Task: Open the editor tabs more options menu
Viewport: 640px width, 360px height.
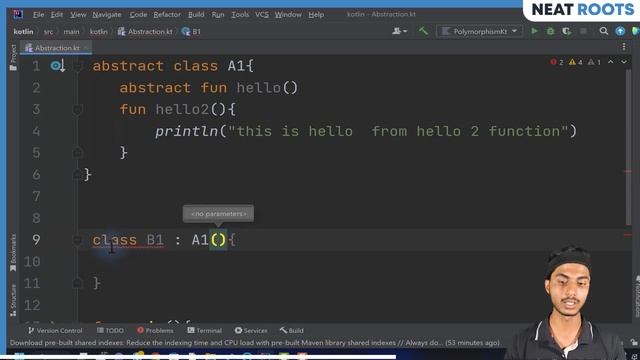Action: [624, 47]
